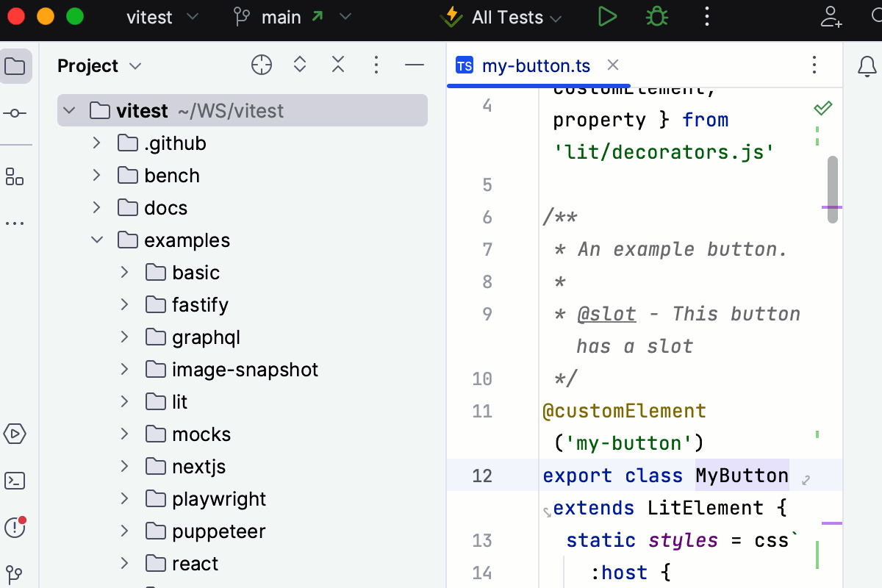Click Collapse All in Project panel
Screen dimensions: 882x588
[338, 64]
